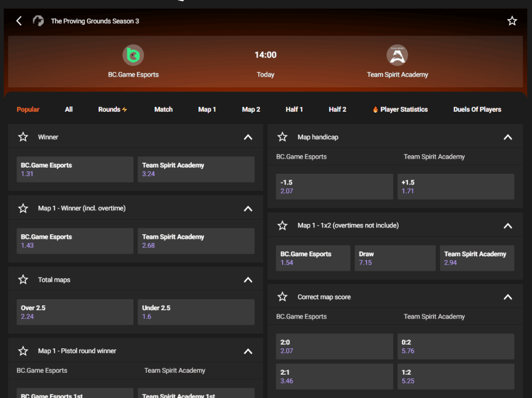532x398 pixels.
Task: Pick BC.Game Esports Map 1 winner 1.43
Action: click(x=75, y=241)
